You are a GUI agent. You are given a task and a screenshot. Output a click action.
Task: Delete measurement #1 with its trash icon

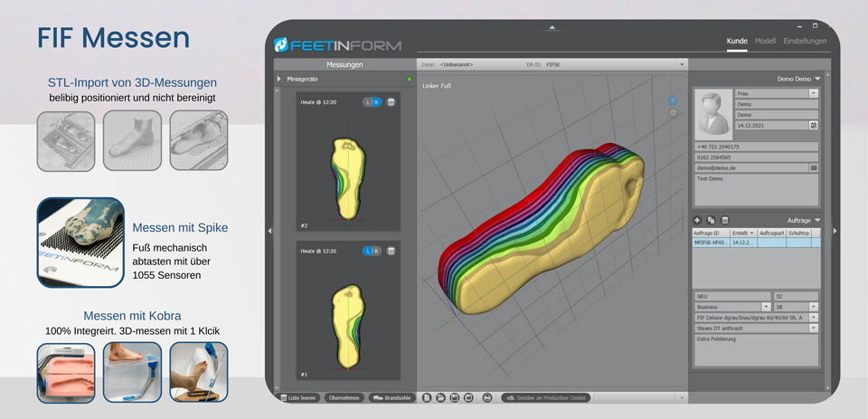coord(391,251)
